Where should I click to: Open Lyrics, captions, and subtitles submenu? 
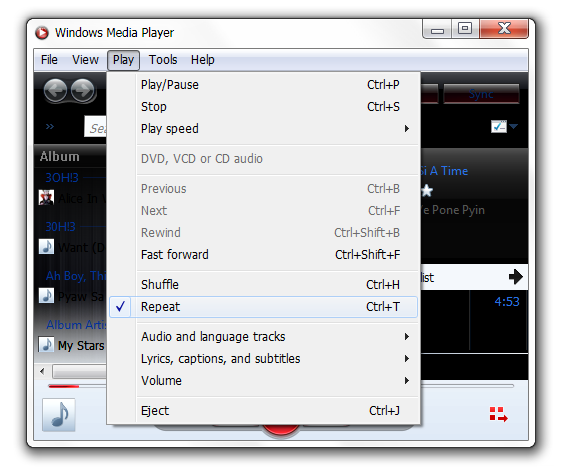[x=264, y=359]
